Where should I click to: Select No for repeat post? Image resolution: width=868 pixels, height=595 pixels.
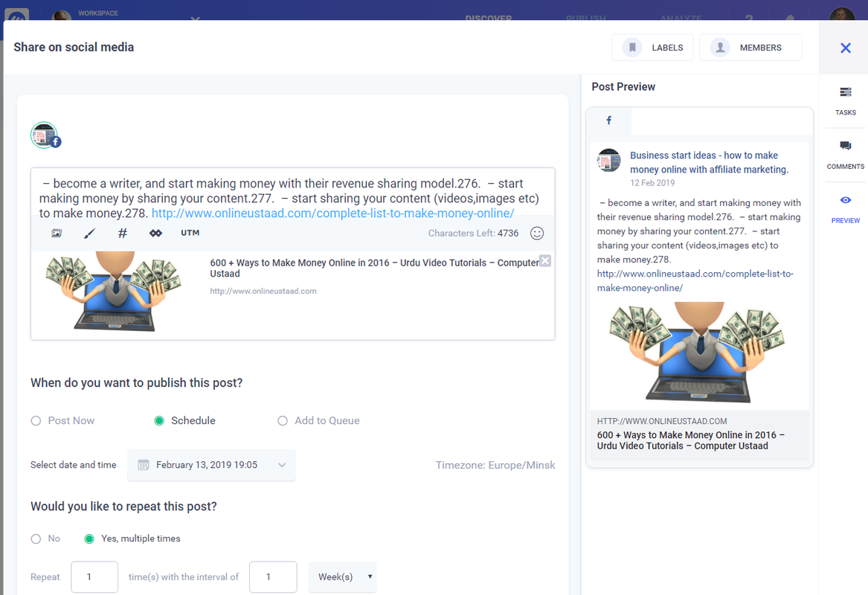45,538
